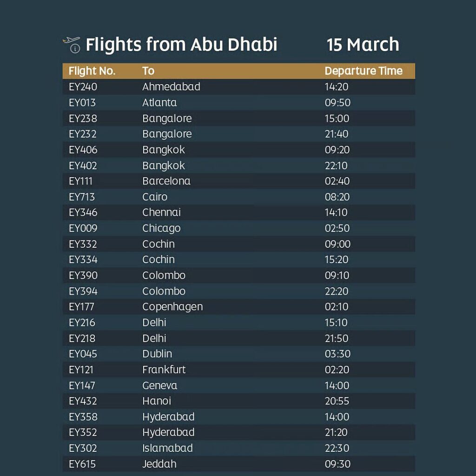Select the Flights from Abu Dhabi title
This screenshot has height=476, width=476.
tap(181, 45)
